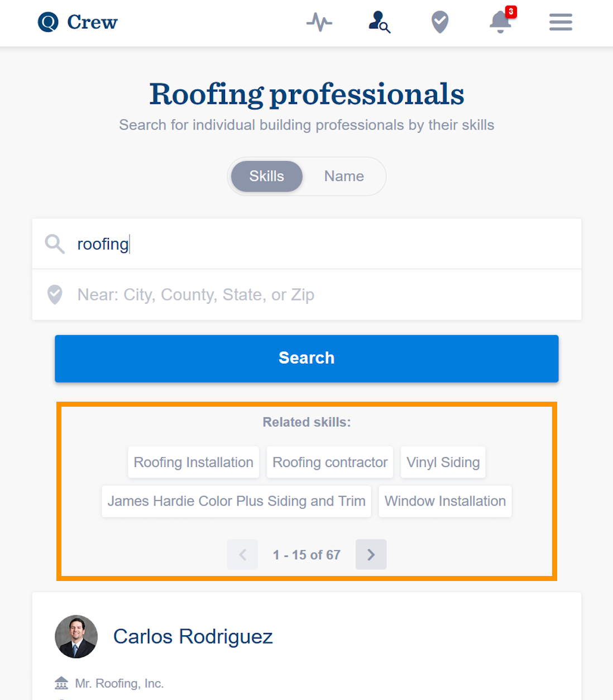Select the Roofing Installation related skill
The image size is (613, 700).
point(193,462)
